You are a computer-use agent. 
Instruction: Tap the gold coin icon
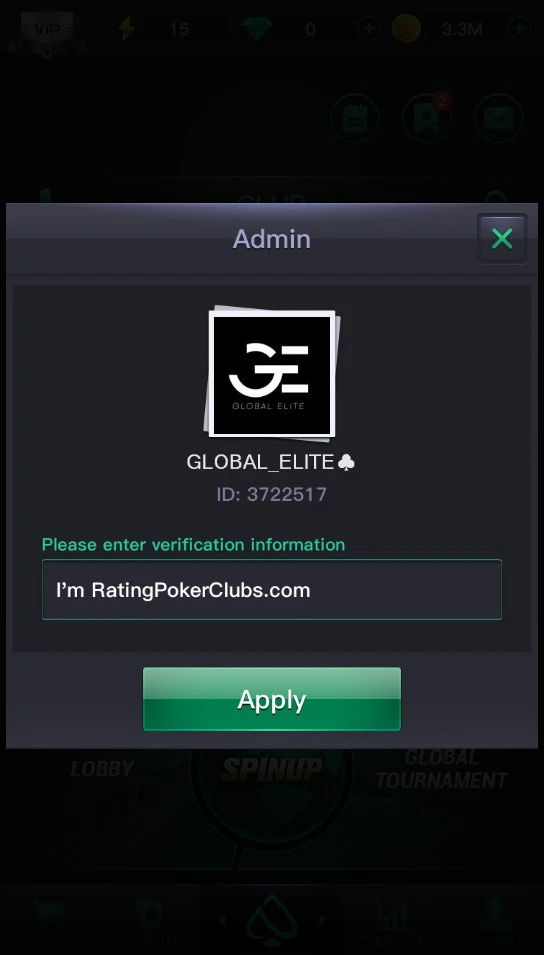[x=406, y=29]
